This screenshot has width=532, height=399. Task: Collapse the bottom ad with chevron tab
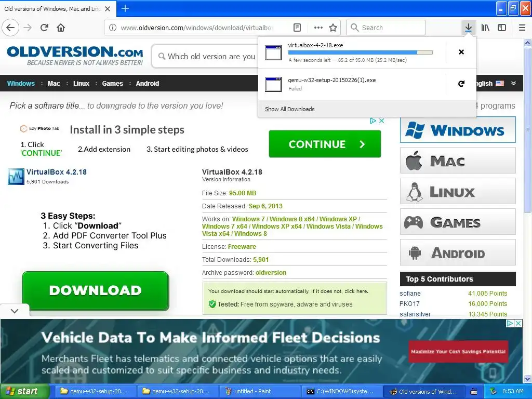[15, 311]
